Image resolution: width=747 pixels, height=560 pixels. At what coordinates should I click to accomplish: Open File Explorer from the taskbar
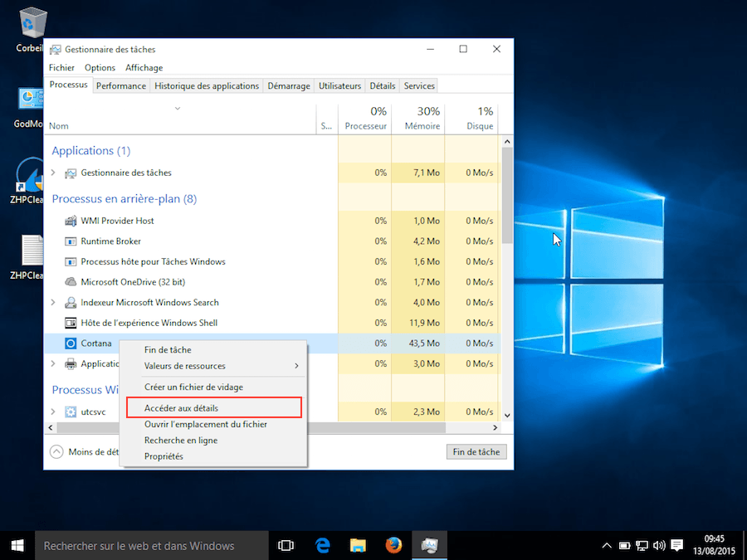358,545
